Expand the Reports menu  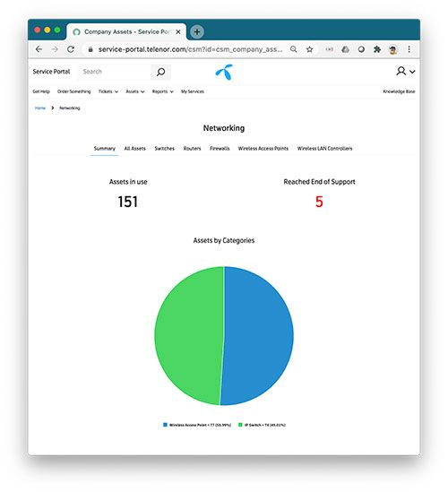(x=162, y=91)
